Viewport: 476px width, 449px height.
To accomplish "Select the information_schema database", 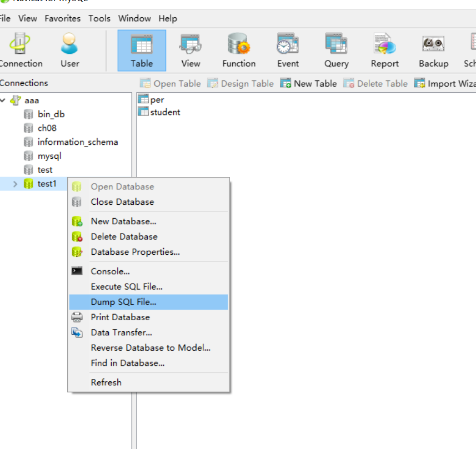I will (x=78, y=142).
